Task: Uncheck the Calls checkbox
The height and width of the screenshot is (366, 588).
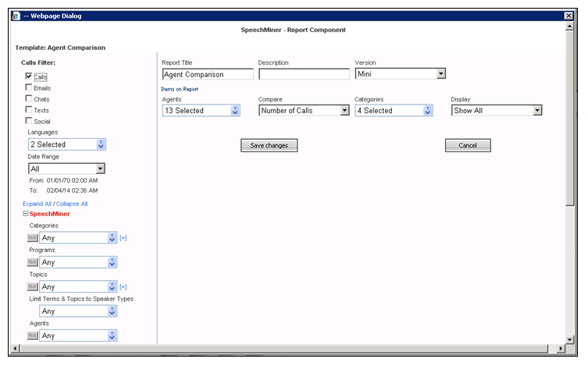Action: [29, 76]
